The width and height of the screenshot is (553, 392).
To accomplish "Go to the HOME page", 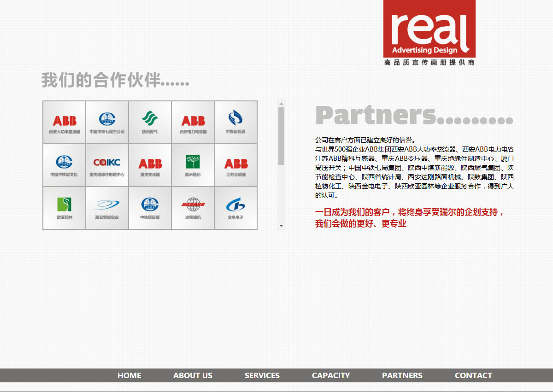I will 129,375.
